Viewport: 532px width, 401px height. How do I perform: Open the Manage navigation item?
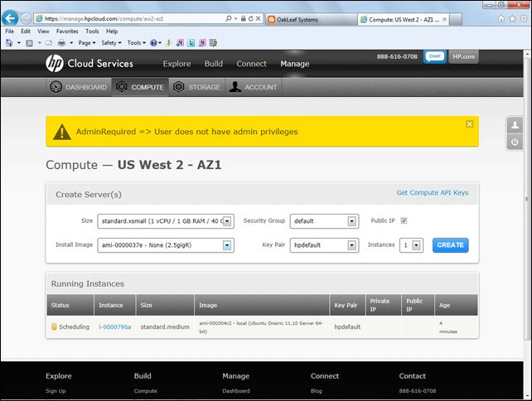294,64
